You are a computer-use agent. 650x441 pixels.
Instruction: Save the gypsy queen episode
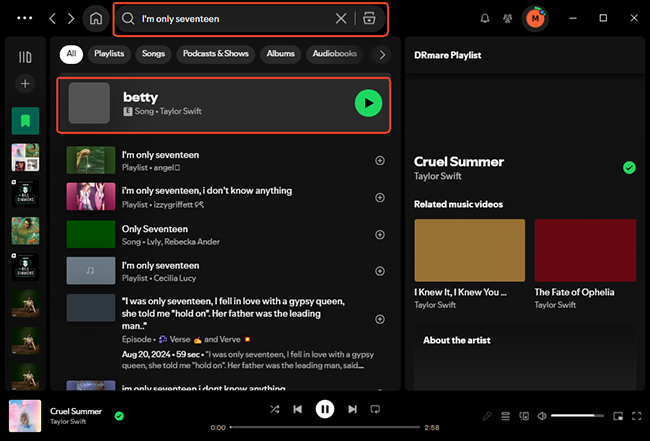coord(380,319)
